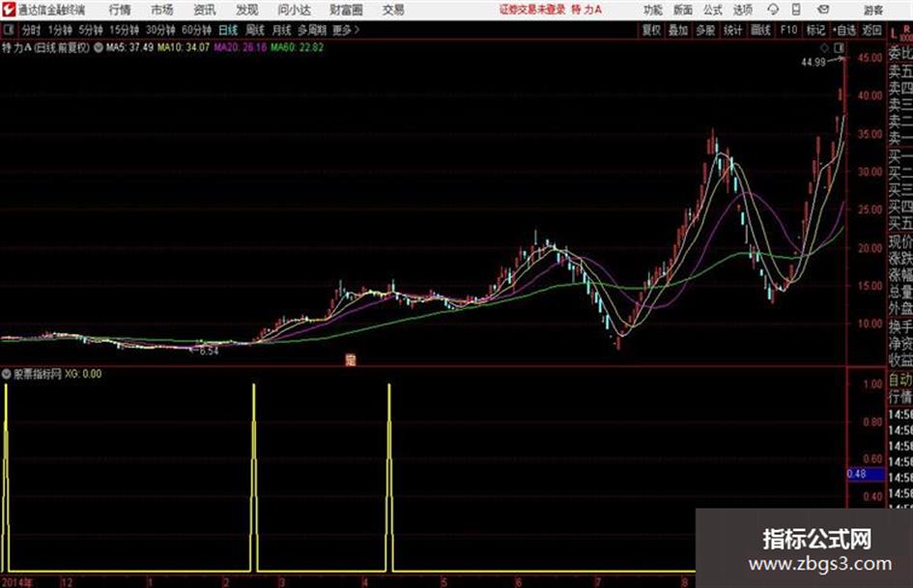
Task: Open the main chart indicator dropdown arrow
Action: [x=99, y=47]
